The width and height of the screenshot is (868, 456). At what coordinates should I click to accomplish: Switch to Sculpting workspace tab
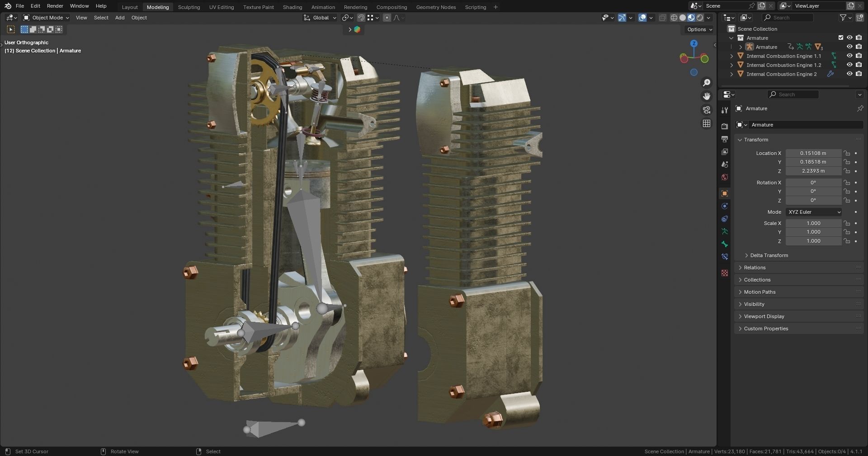pyautogui.click(x=189, y=7)
